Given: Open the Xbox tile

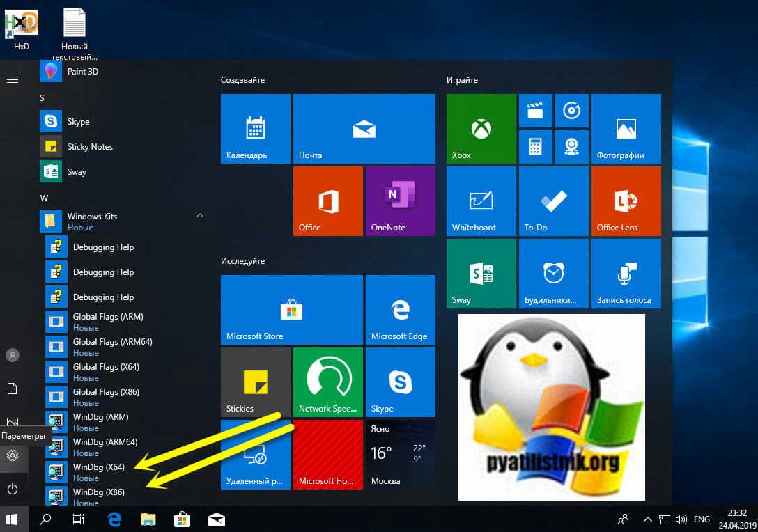Looking at the screenshot, I should click(x=481, y=129).
